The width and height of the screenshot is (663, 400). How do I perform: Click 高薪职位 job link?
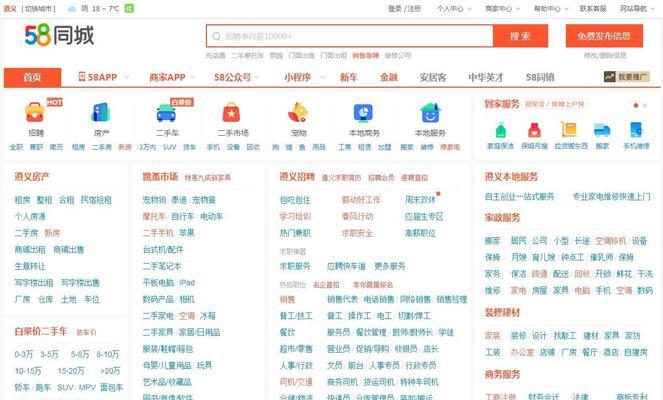[420, 233]
